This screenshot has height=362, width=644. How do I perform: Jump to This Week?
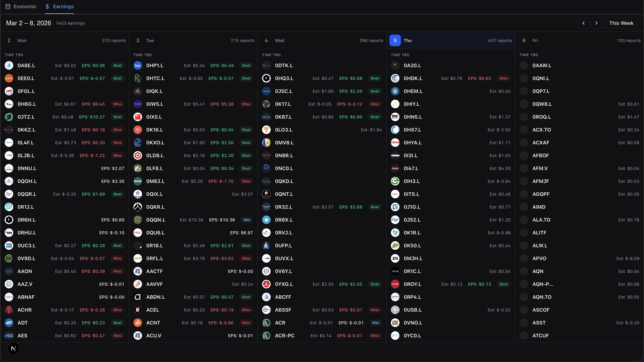click(621, 23)
